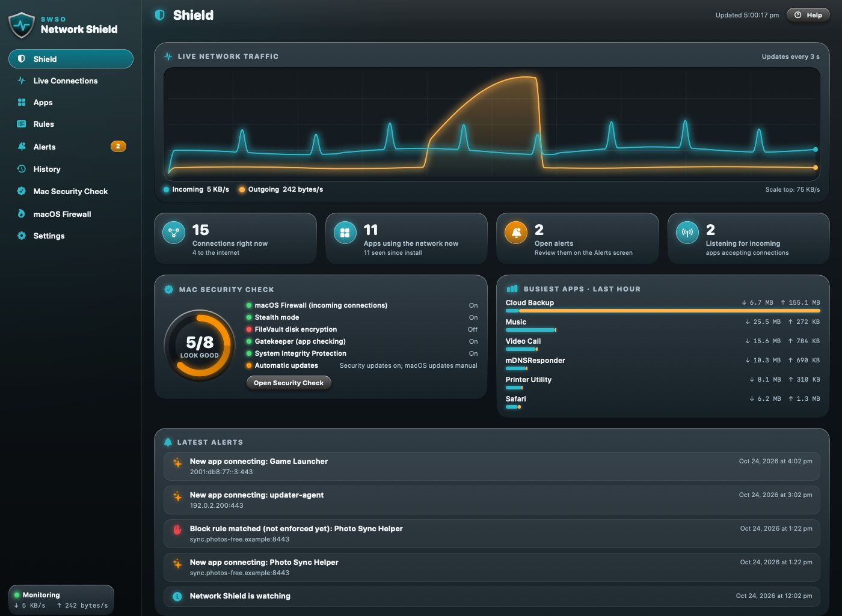Click the Automatic updates row
Viewport: 842px width, 616px height.
click(361, 365)
